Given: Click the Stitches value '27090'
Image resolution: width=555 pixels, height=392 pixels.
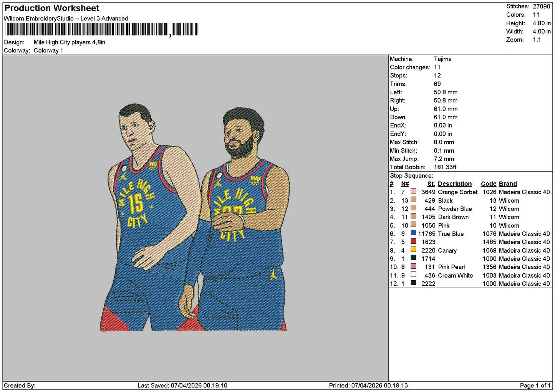Looking at the screenshot, I should 542,6.
